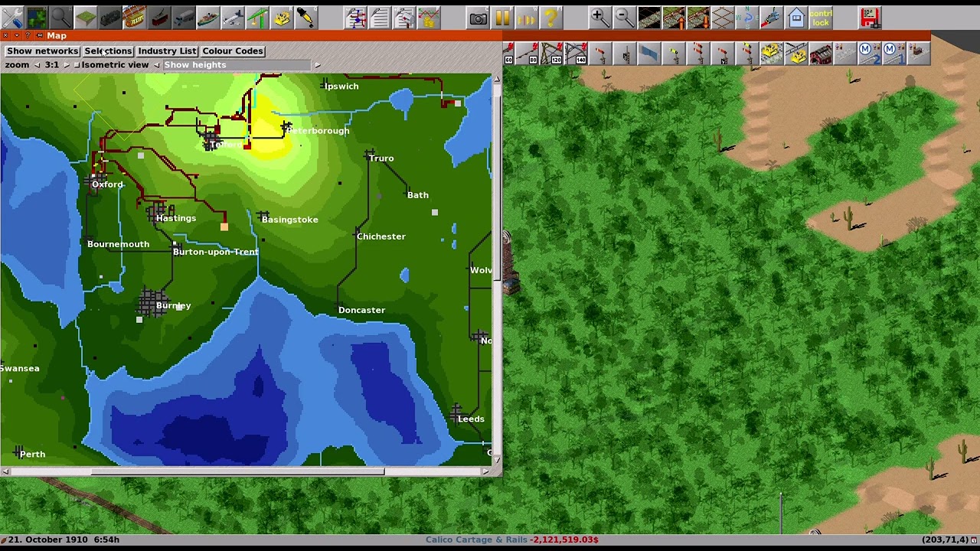Click the Show networks button
980x551 pixels.
pyautogui.click(x=42, y=51)
